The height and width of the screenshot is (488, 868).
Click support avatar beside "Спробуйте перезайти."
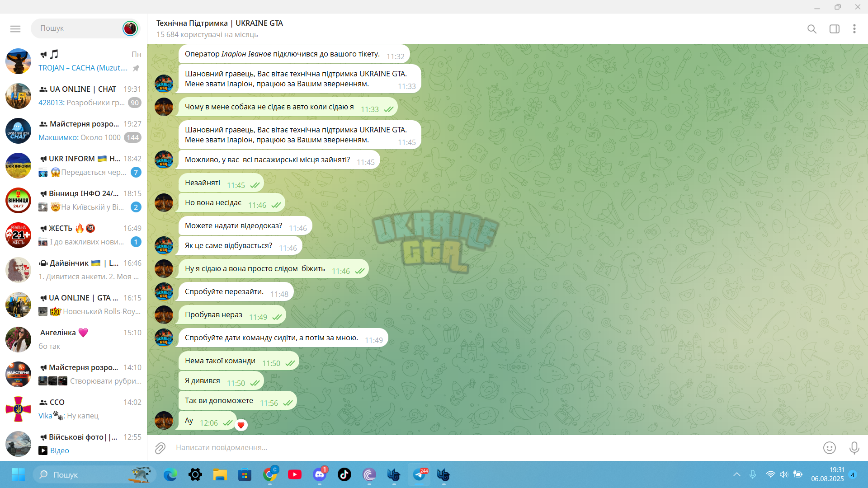tap(164, 291)
